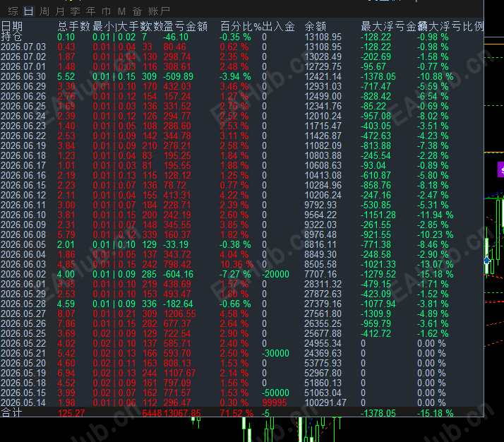Click the -50000 withdrawal value
Screen dimensions: 504x442
(275, 393)
